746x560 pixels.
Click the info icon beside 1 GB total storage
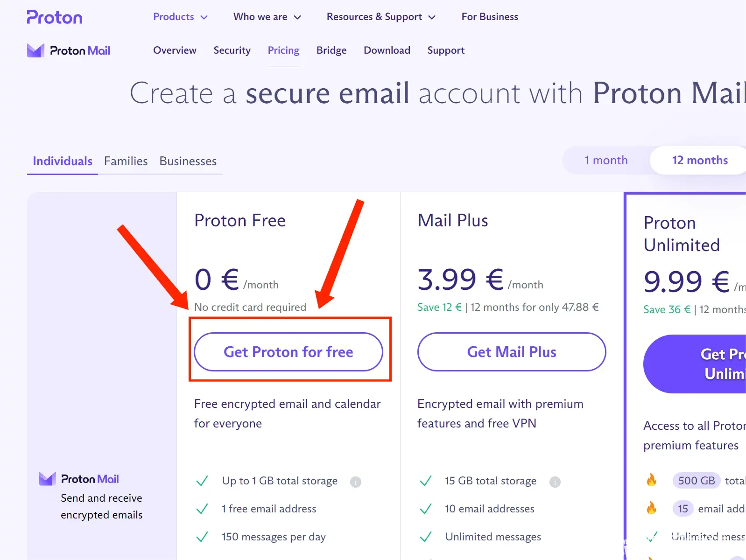tap(356, 482)
